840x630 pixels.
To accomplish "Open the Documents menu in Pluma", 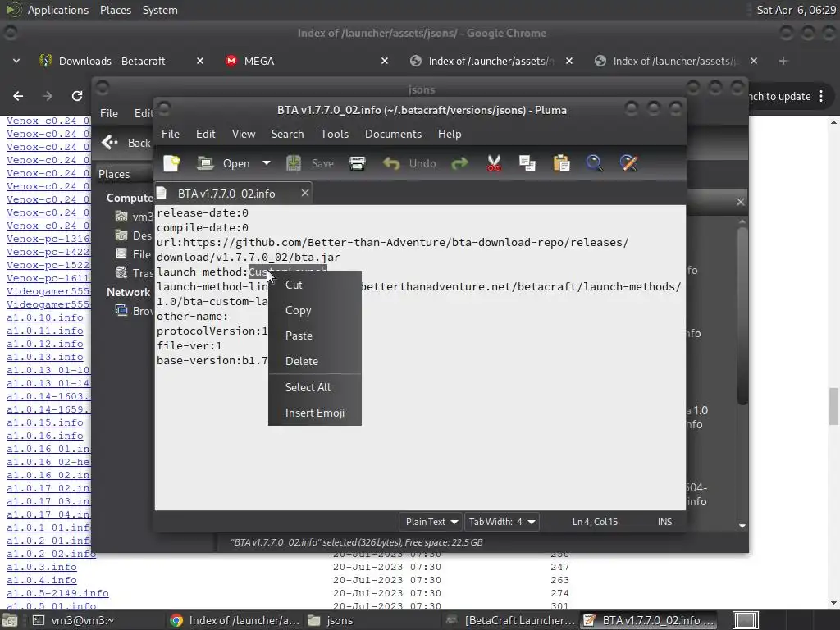I will click(x=393, y=134).
